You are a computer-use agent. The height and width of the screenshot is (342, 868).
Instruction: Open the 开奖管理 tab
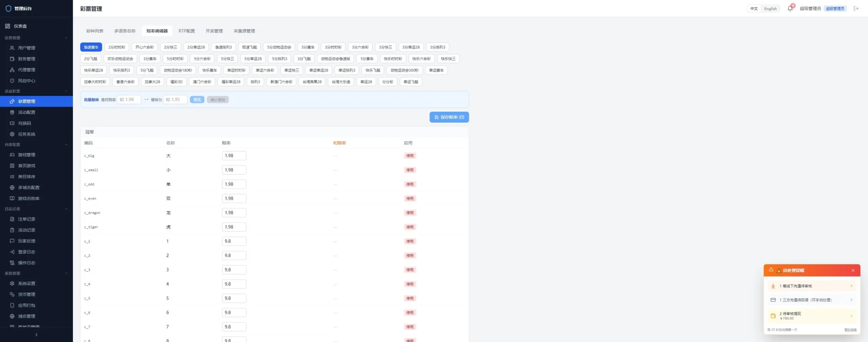[x=214, y=31]
